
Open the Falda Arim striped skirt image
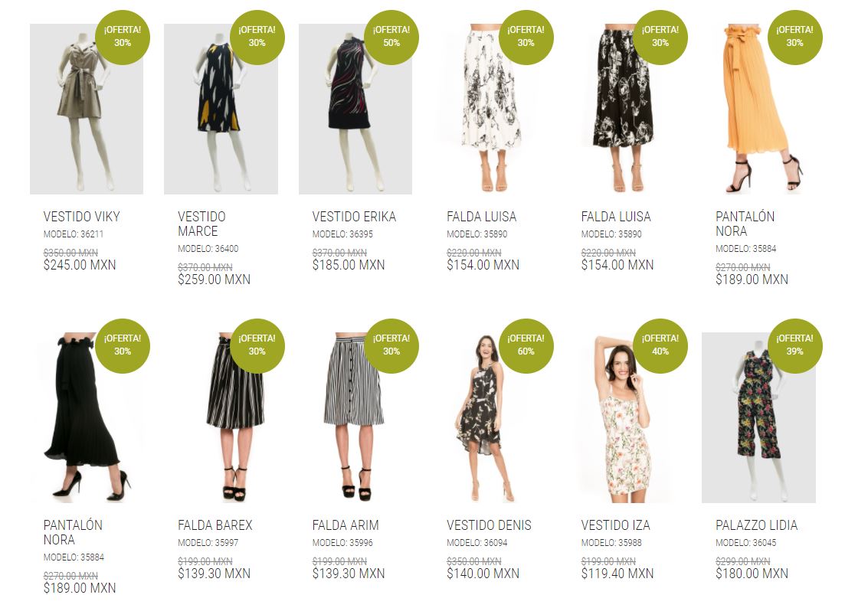tap(355, 417)
